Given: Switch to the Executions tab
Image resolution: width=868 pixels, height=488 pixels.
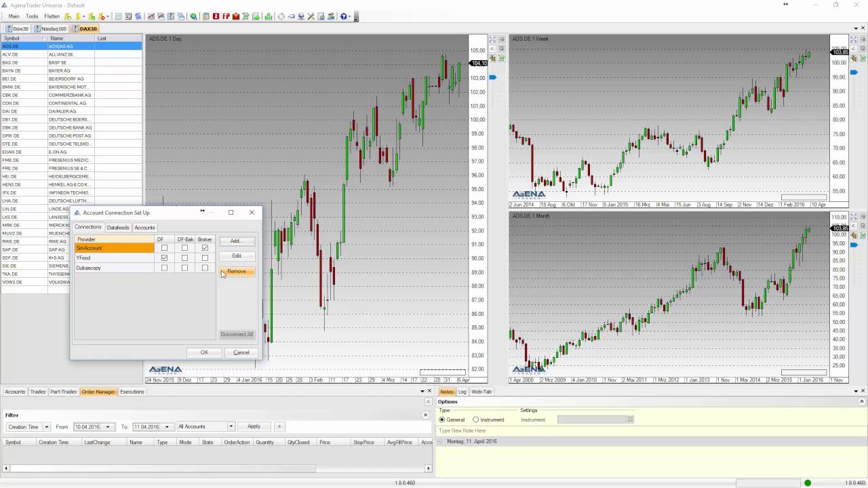Looking at the screenshot, I should tap(132, 392).
